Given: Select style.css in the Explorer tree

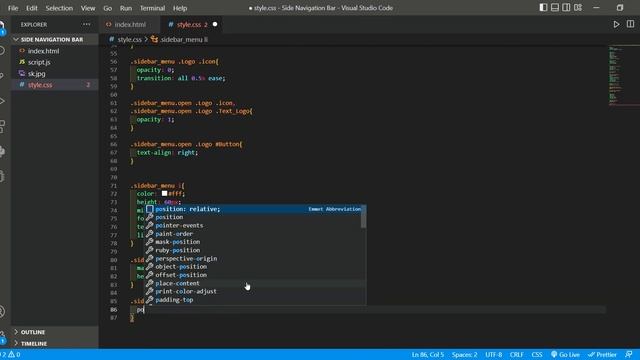Looking at the screenshot, I should [x=55, y=85].
